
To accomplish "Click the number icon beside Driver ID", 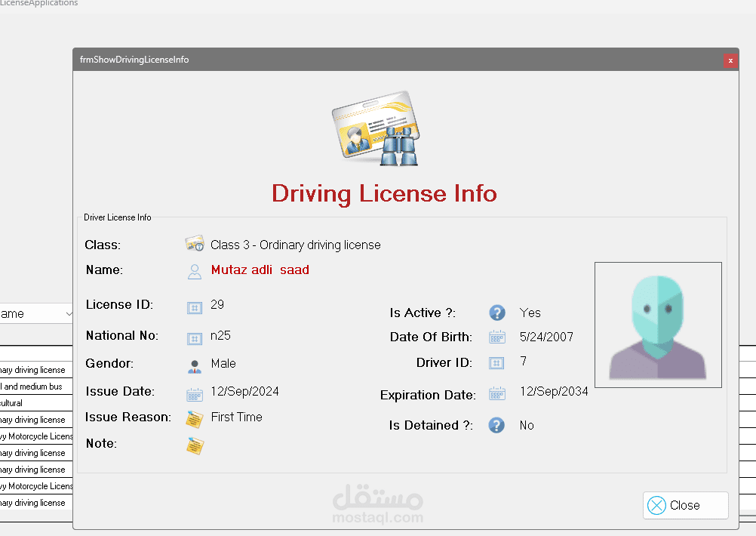I will coord(496,363).
